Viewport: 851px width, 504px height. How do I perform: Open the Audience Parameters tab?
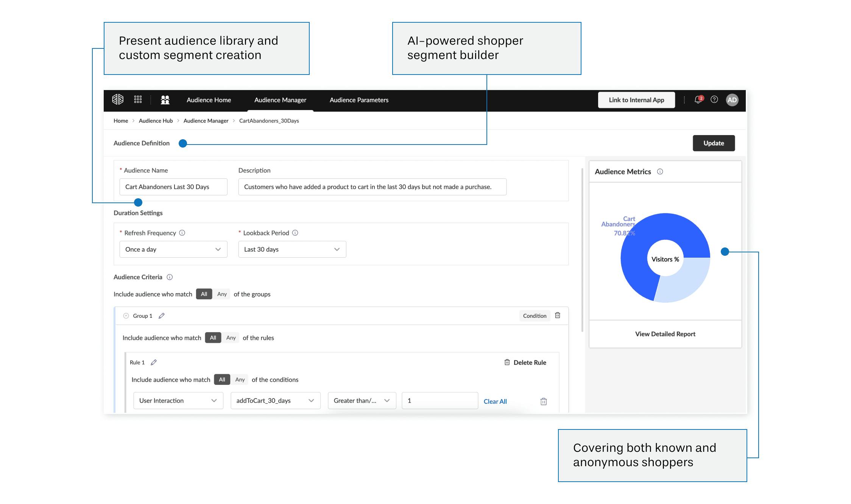coord(359,100)
